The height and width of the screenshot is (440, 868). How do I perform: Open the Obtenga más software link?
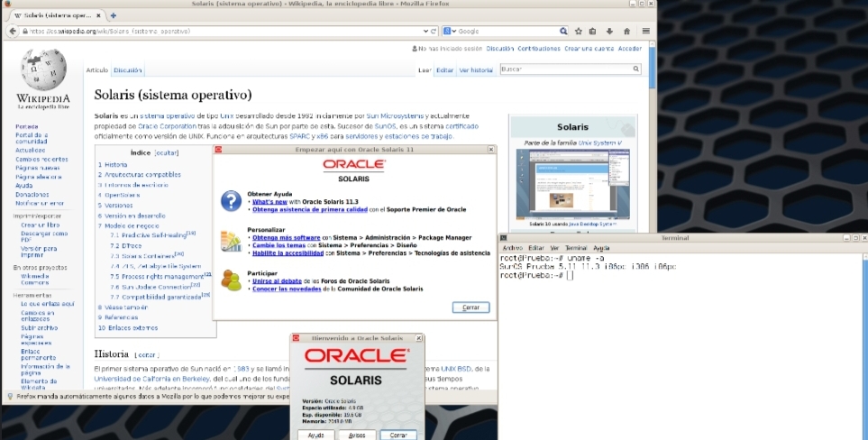pyautogui.click(x=287, y=238)
